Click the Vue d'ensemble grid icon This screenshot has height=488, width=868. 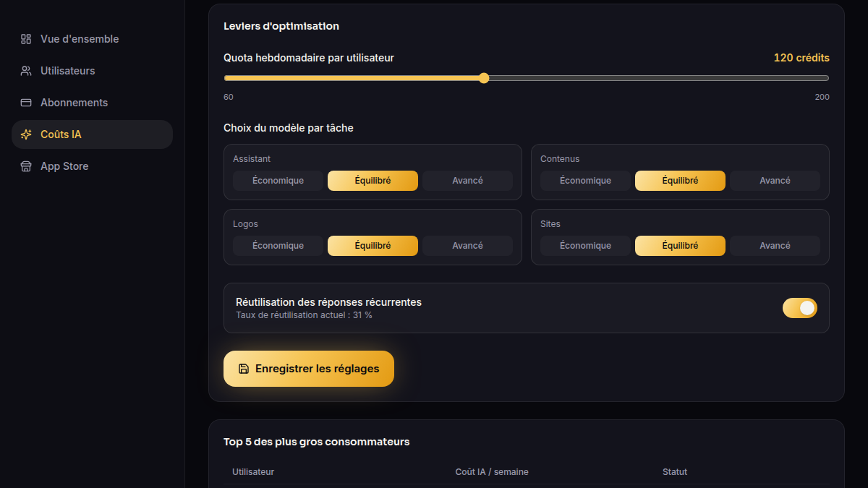(x=26, y=39)
